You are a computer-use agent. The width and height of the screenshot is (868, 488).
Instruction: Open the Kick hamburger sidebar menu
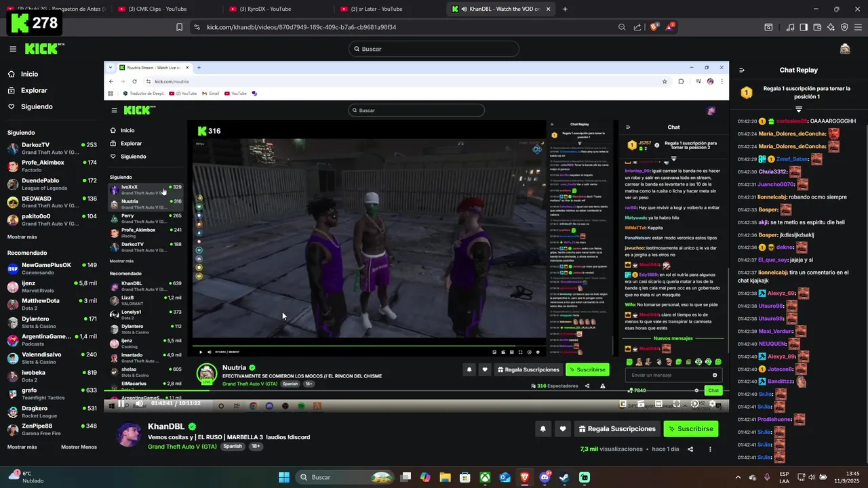[13, 49]
